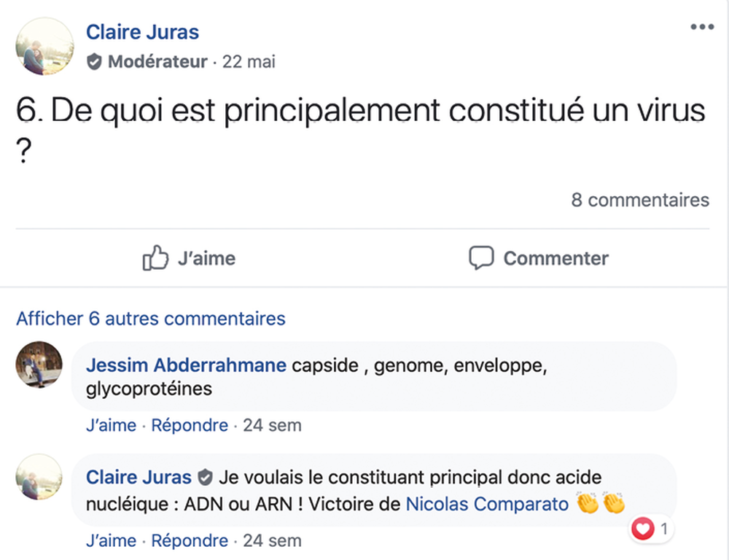Image resolution: width=729 pixels, height=560 pixels.
Task: Open the heart reaction on Claire's comment
Action: [x=643, y=529]
